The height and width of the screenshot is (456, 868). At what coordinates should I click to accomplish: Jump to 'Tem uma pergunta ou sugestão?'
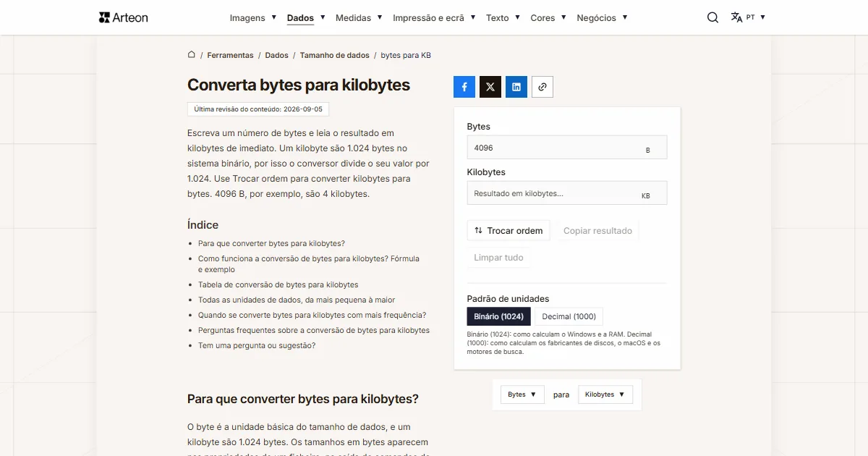click(x=257, y=345)
